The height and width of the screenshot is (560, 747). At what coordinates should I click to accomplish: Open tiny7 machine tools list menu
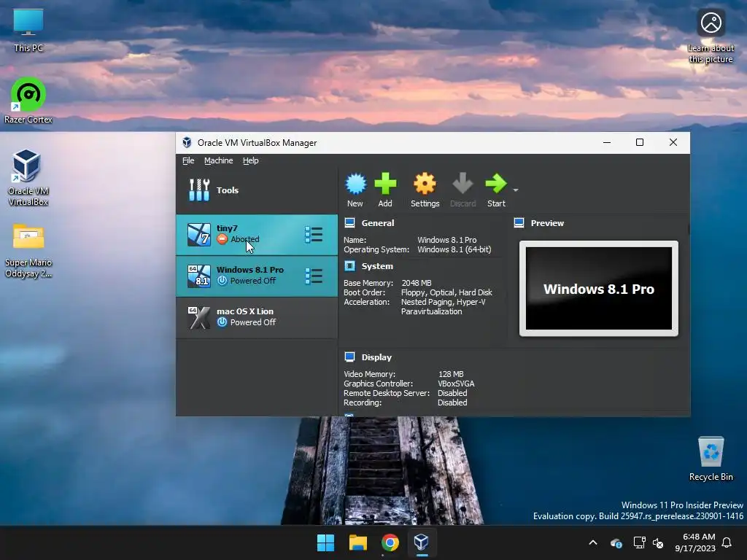click(314, 234)
